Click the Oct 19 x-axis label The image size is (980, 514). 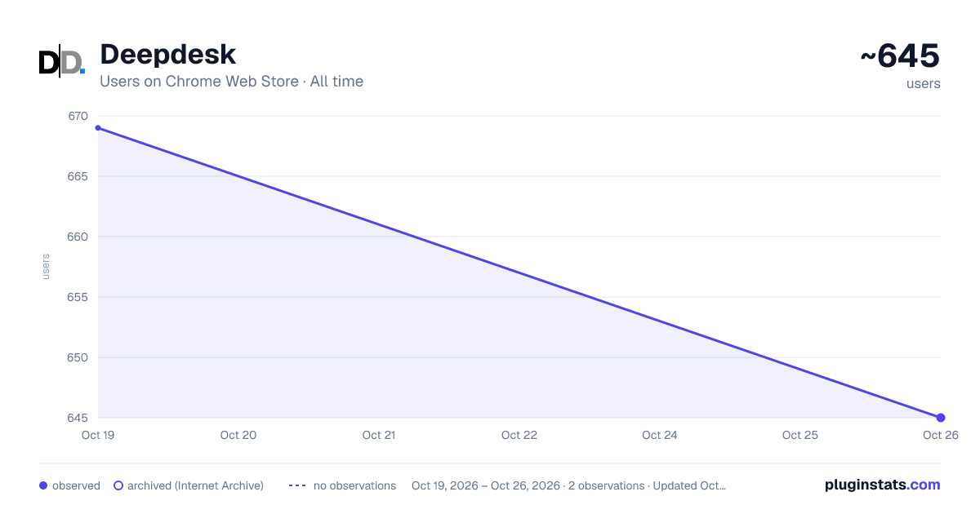pyautogui.click(x=98, y=435)
